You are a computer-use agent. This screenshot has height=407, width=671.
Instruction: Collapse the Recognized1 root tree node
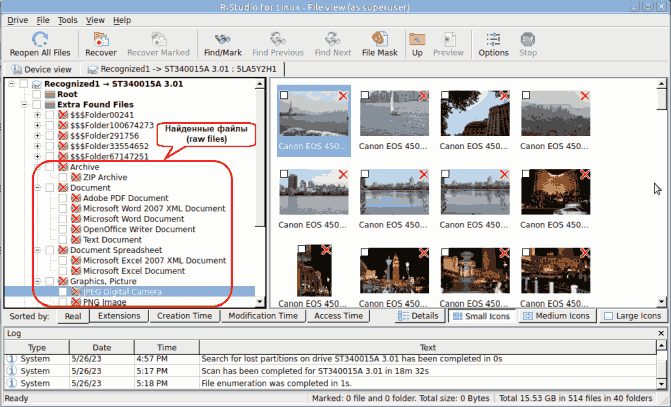tap(12, 84)
